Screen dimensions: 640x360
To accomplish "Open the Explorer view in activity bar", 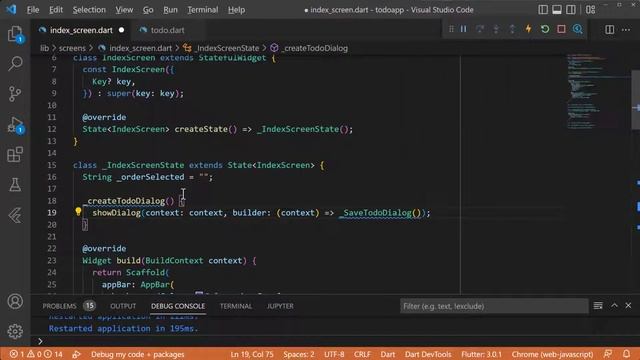I will tap(15, 34).
